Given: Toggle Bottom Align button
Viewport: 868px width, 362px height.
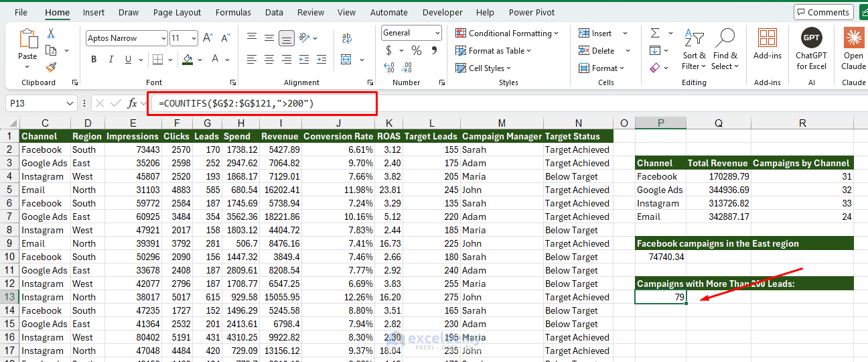Looking at the screenshot, I should tap(287, 38).
